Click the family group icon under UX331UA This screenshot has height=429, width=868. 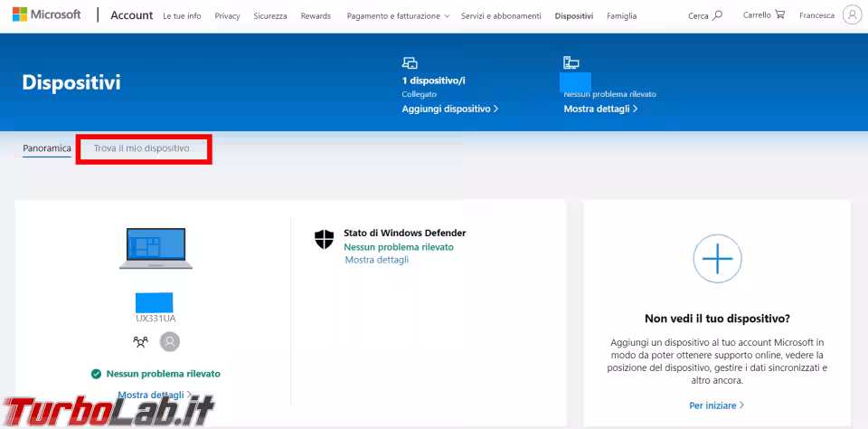point(139,341)
